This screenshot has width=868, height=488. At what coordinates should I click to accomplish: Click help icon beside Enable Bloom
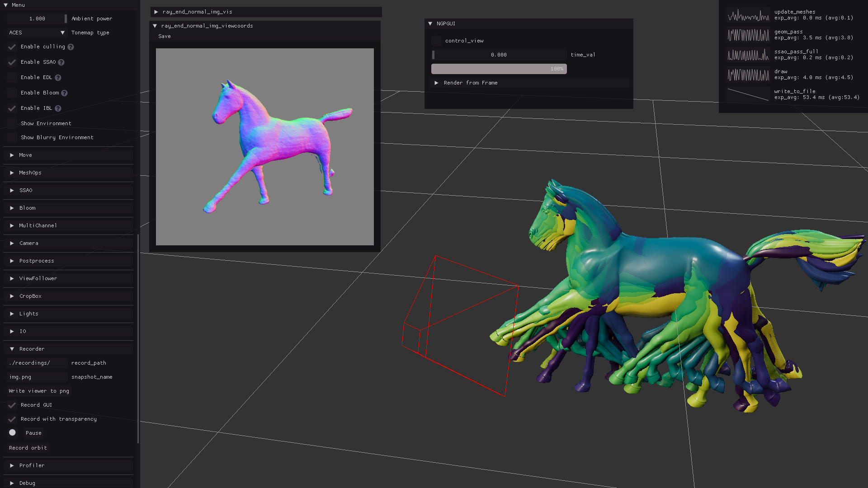pos(64,93)
